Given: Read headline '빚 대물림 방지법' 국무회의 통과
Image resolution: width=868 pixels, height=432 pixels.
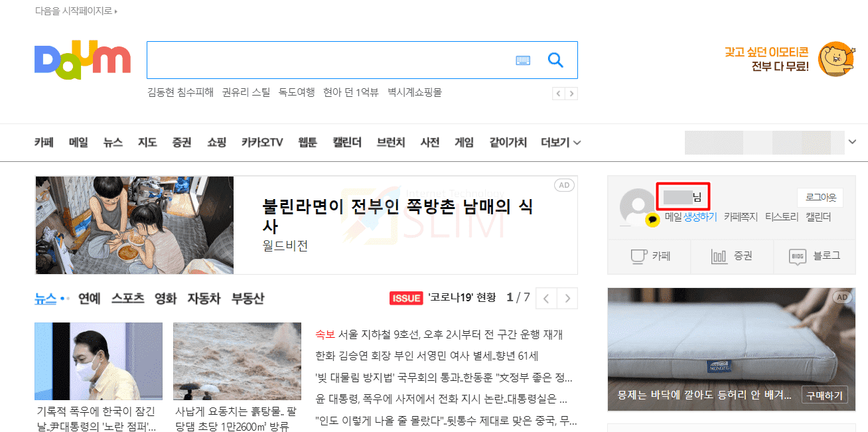Looking at the screenshot, I should (444, 378).
